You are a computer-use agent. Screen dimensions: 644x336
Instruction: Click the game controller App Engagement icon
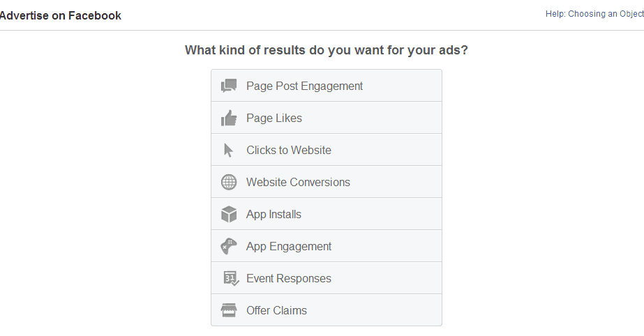229,246
